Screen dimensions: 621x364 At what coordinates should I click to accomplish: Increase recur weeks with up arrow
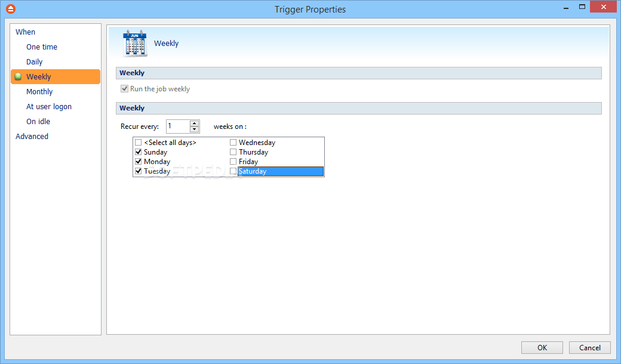[194, 124]
